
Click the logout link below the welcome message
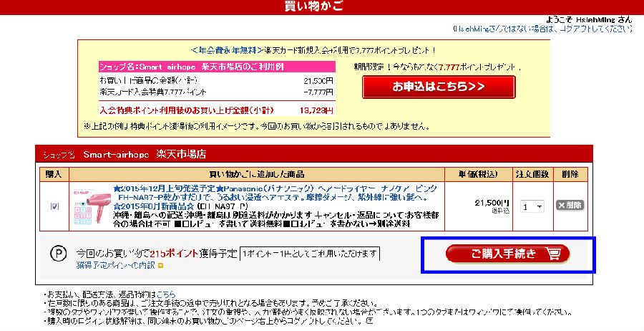543,29
